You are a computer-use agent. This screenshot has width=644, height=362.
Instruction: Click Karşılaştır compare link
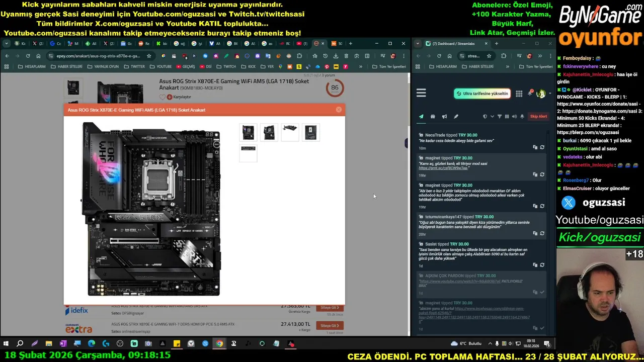coord(179,97)
